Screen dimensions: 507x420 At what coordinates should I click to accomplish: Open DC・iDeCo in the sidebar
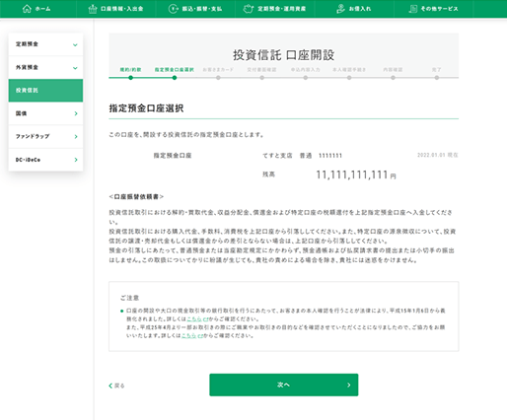pyautogui.click(x=45, y=160)
